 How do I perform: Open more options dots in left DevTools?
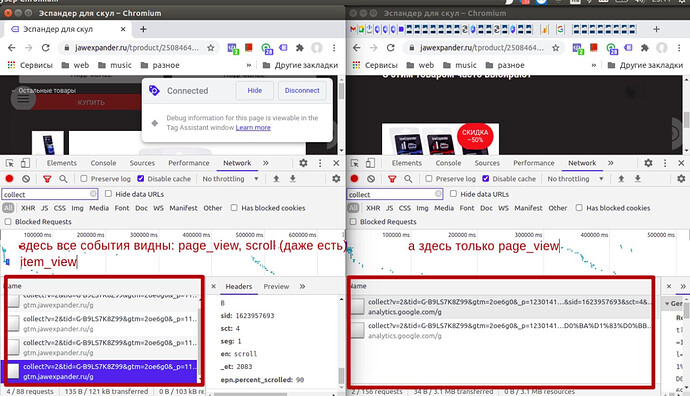pyautogui.click(x=320, y=163)
